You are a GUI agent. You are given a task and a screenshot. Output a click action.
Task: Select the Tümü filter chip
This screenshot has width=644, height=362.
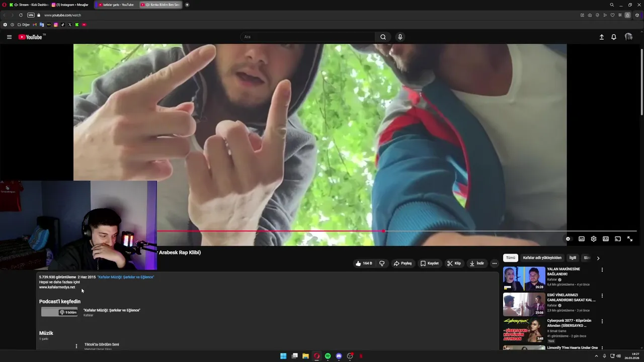[x=511, y=258]
